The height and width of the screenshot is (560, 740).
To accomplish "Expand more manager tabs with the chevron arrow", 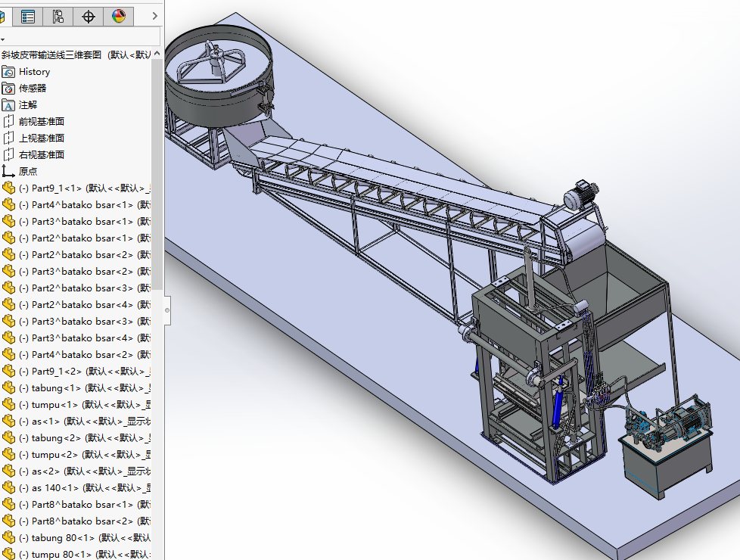I will pyautogui.click(x=154, y=16).
